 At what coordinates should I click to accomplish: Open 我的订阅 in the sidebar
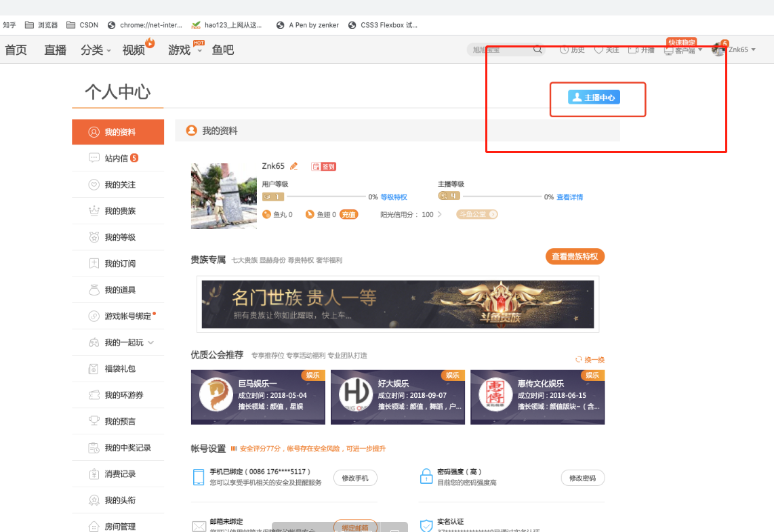(x=118, y=264)
